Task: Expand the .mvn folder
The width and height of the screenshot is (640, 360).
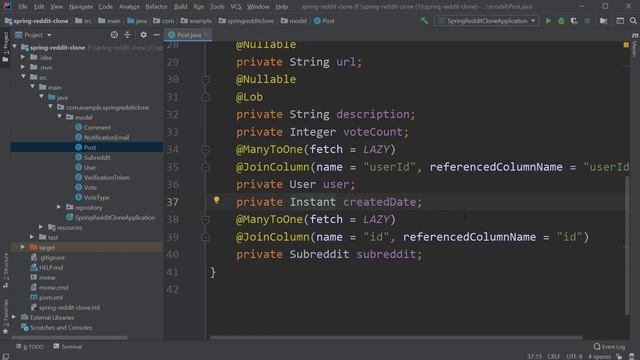Action: tap(24, 67)
